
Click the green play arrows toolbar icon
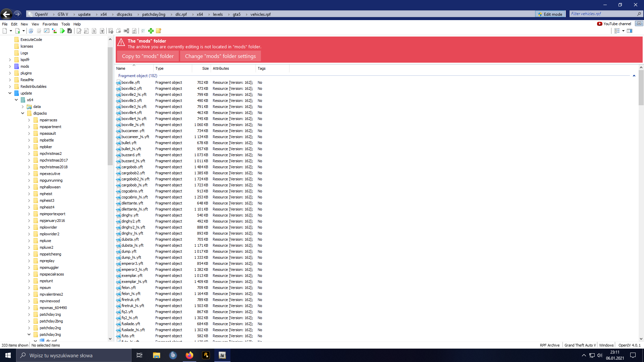62,31
